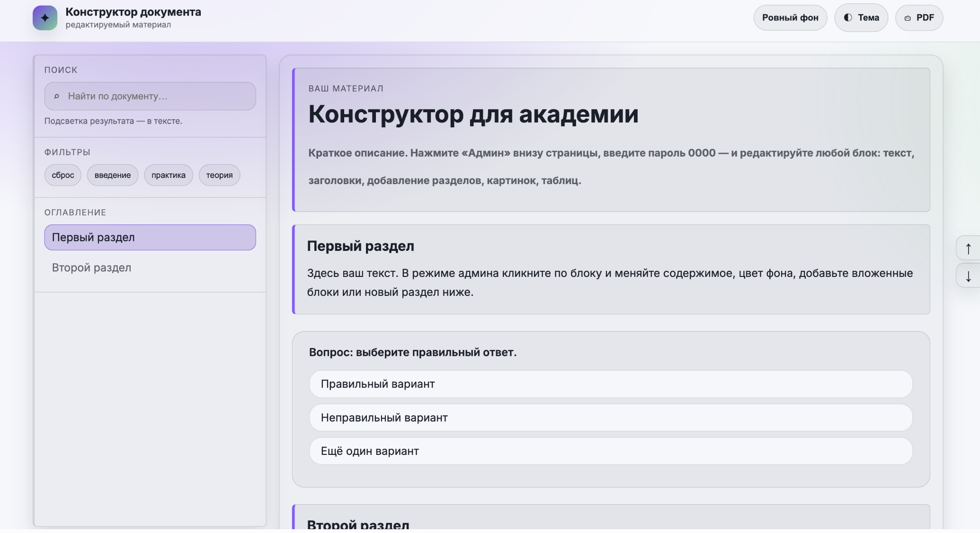Toggle the «Ровный фон» background button
This screenshot has height=533, width=980.
click(790, 18)
